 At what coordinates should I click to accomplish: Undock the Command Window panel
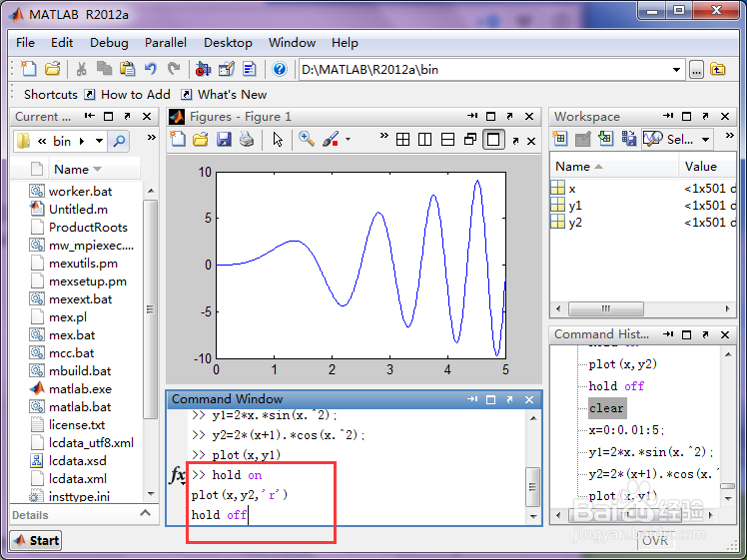(x=509, y=399)
